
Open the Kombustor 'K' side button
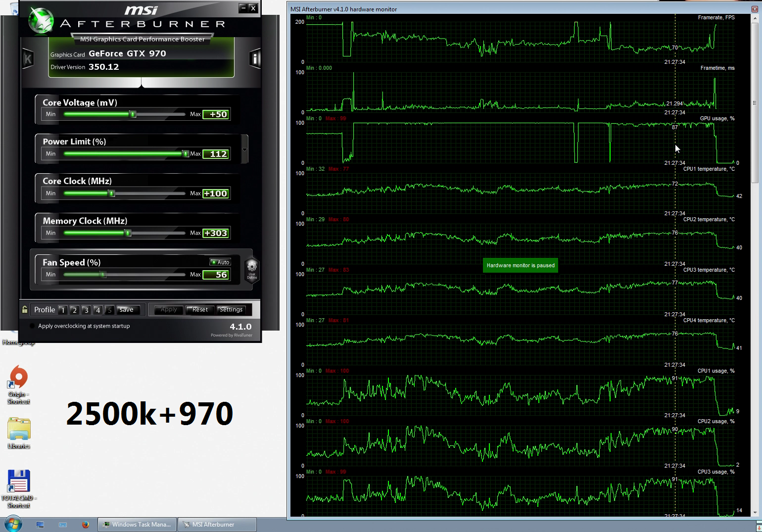(28, 59)
